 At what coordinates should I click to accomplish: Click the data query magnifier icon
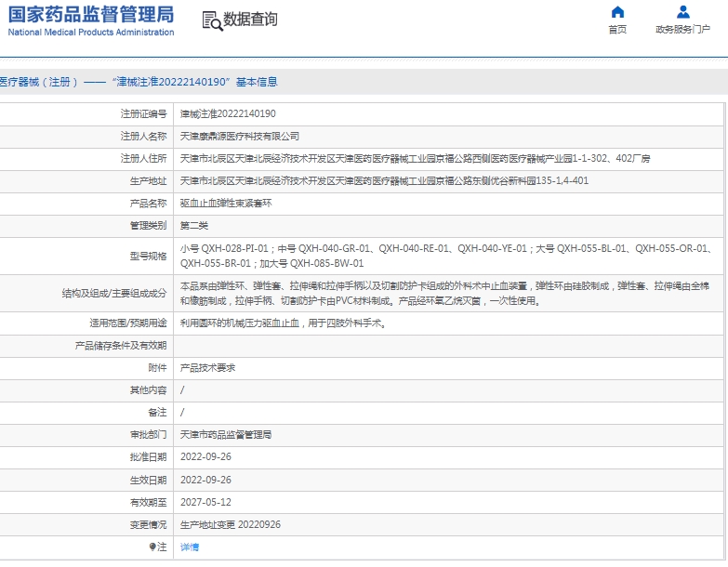[212, 20]
